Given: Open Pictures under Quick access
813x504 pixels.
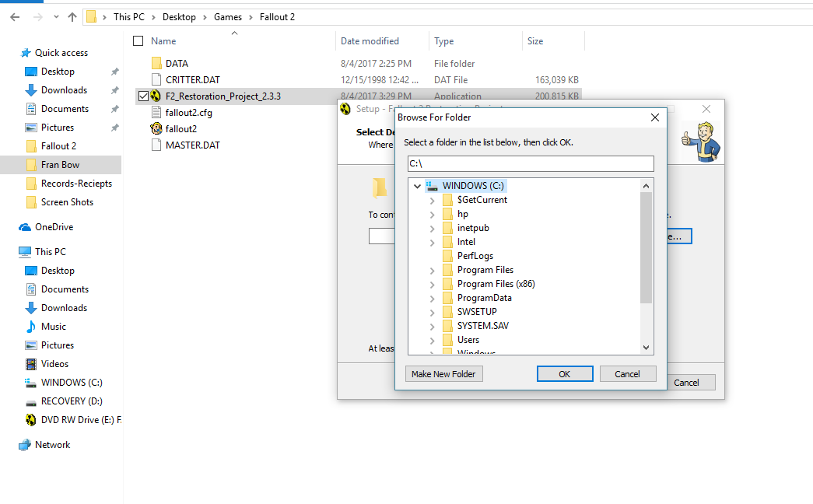Looking at the screenshot, I should (58, 128).
